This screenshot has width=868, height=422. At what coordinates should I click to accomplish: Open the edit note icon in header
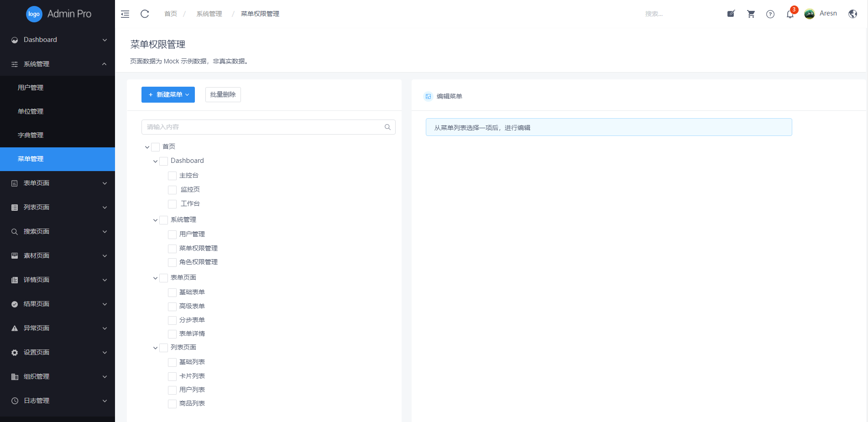[731, 14]
